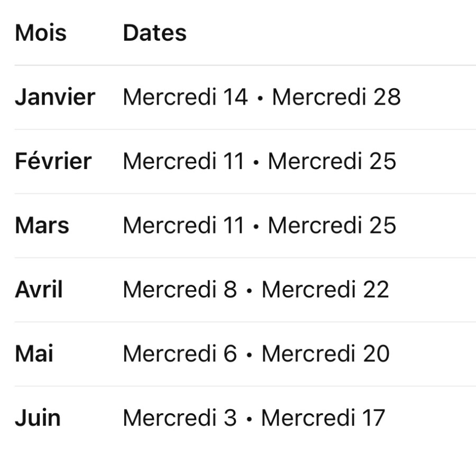
Task: Select the Janvier row label
Action: [55, 97]
